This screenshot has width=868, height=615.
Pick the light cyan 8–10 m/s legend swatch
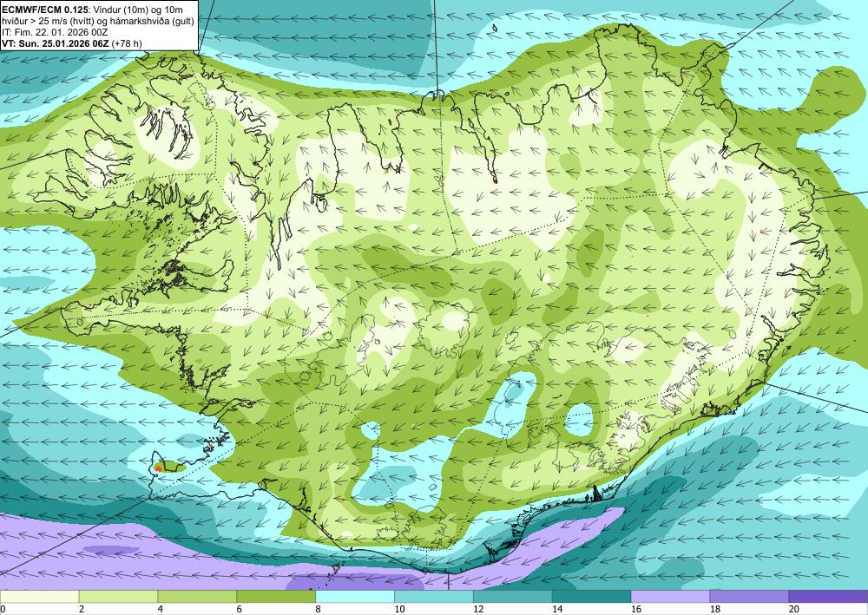(x=355, y=597)
